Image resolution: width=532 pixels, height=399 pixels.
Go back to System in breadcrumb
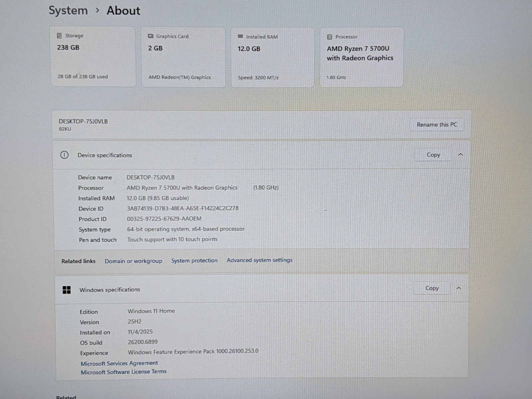[x=68, y=10]
